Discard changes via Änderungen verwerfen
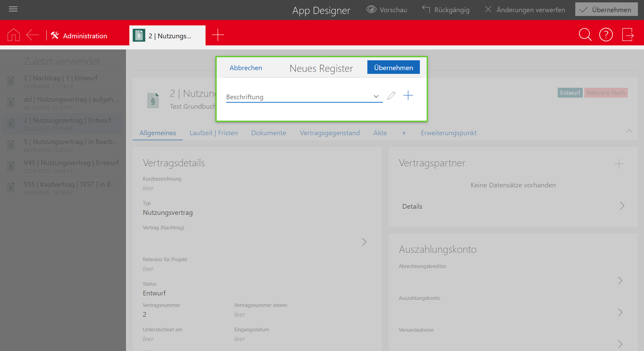 [525, 10]
